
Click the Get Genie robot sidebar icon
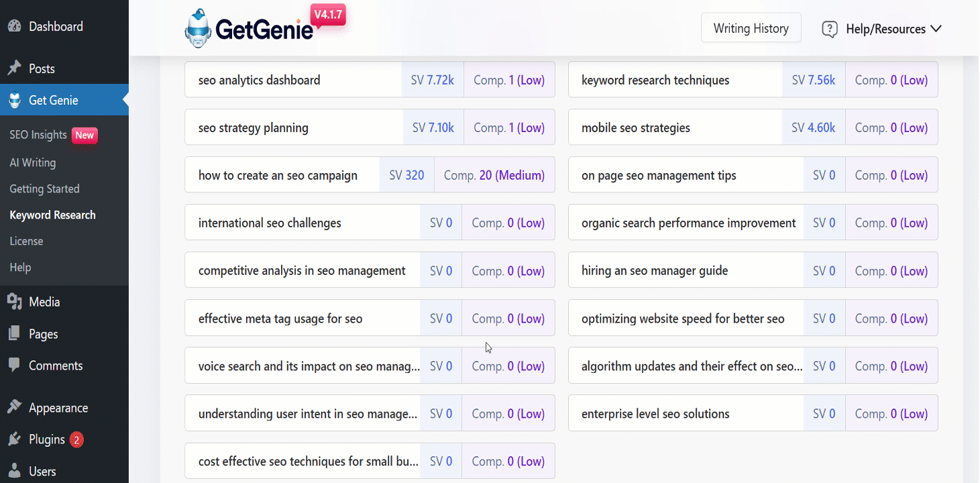14,101
